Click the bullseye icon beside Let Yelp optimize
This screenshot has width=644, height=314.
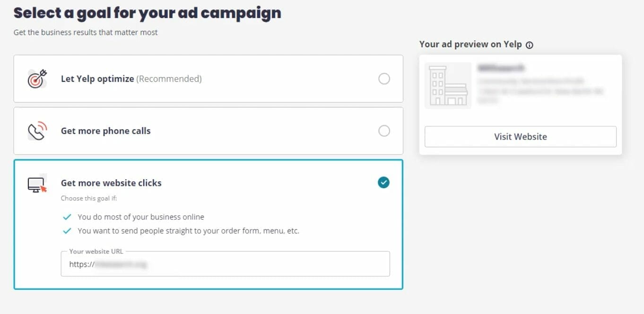(36, 78)
